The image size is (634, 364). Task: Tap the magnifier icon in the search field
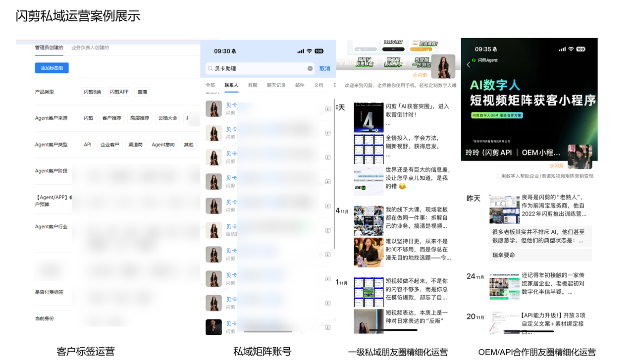click(211, 68)
